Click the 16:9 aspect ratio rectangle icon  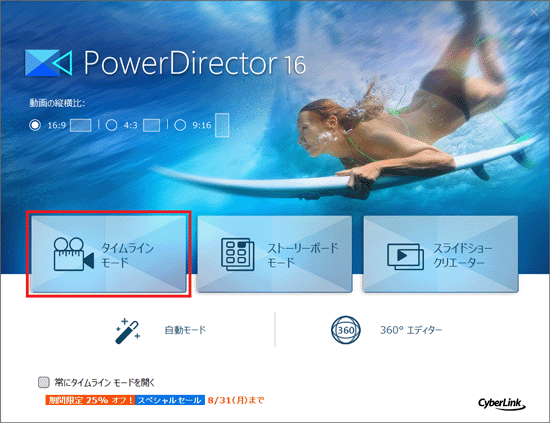click(81, 125)
